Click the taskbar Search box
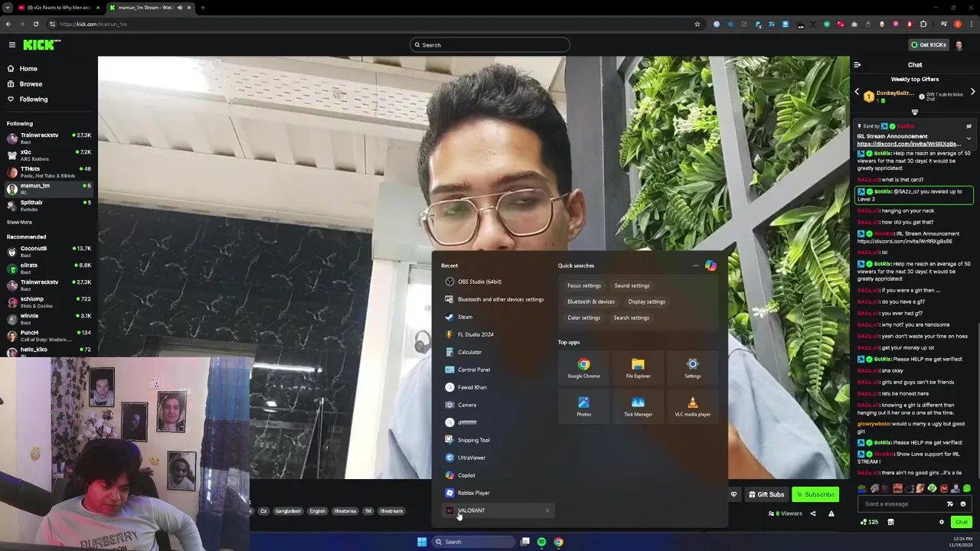 [x=473, y=542]
